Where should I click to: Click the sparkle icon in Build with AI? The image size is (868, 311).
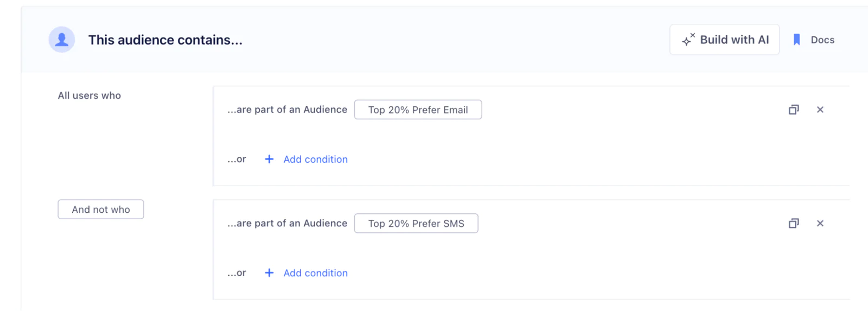click(x=688, y=40)
